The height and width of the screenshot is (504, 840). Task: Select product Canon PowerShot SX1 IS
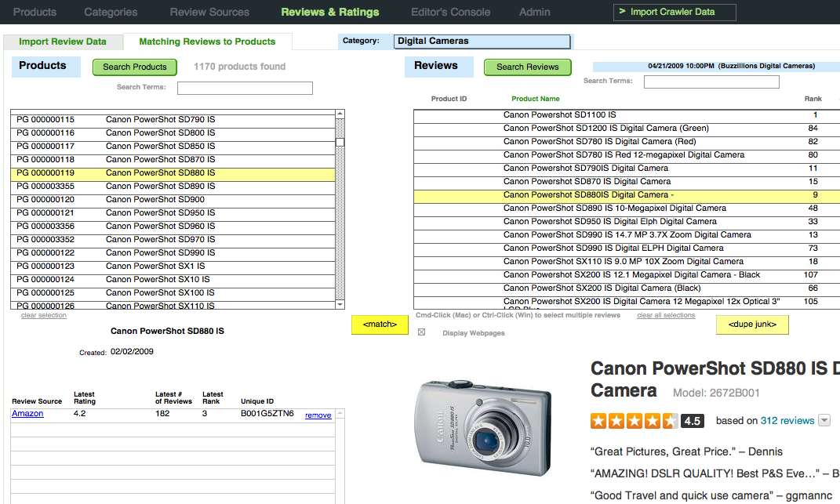pos(173,267)
